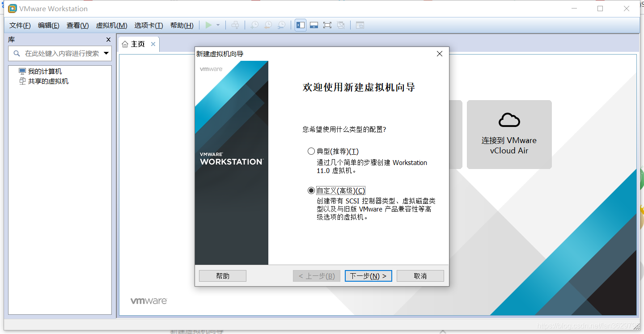Image resolution: width=644 pixels, height=334 pixels.
Task: Click the unity mode toolbar icon
Action: click(x=341, y=25)
